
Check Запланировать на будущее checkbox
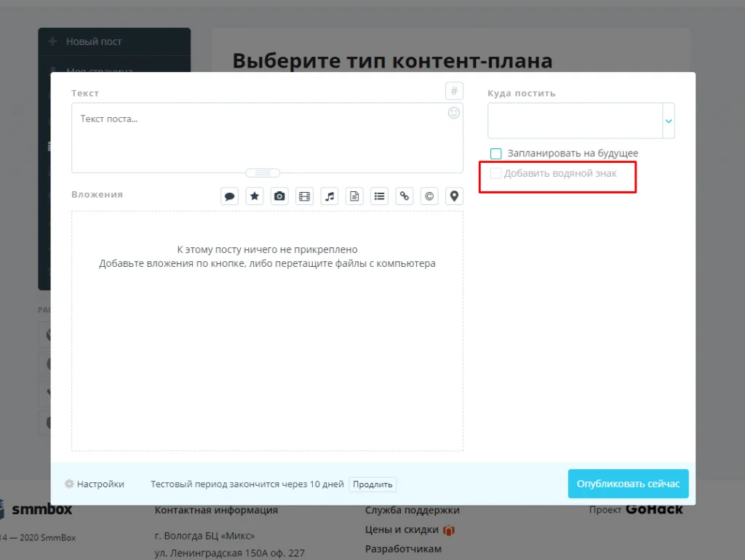tap(495, 153)
